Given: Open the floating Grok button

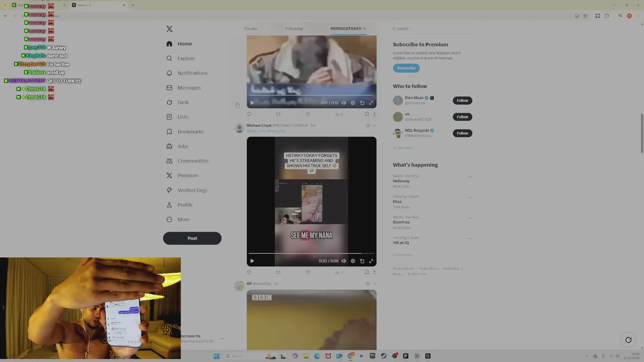Looking at the screenshot, I should pyautogui.click(x=628, y=340).
